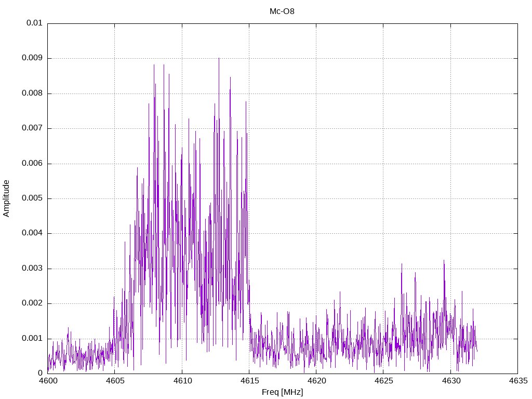Click the 0.003 y-axis tick label
The image size is (532, 399).
click(x=32, y=269)
